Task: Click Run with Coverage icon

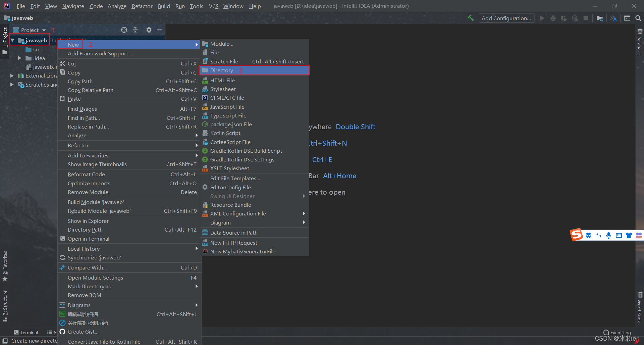Action: (x=564, y=18)
